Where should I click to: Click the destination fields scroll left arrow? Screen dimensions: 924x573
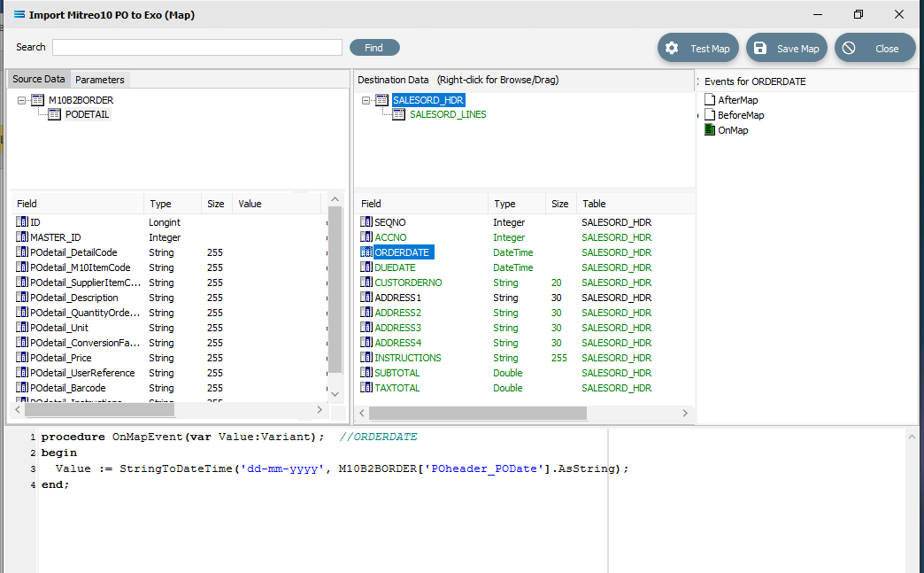362,413
